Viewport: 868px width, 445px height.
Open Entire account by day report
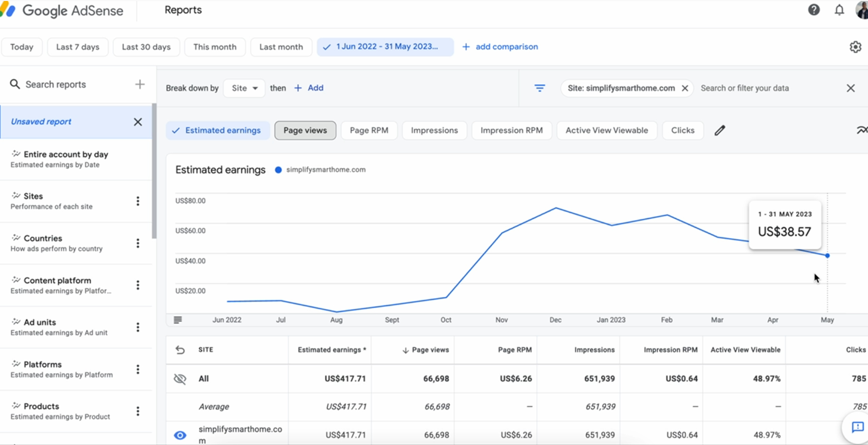tap(76, 159)
